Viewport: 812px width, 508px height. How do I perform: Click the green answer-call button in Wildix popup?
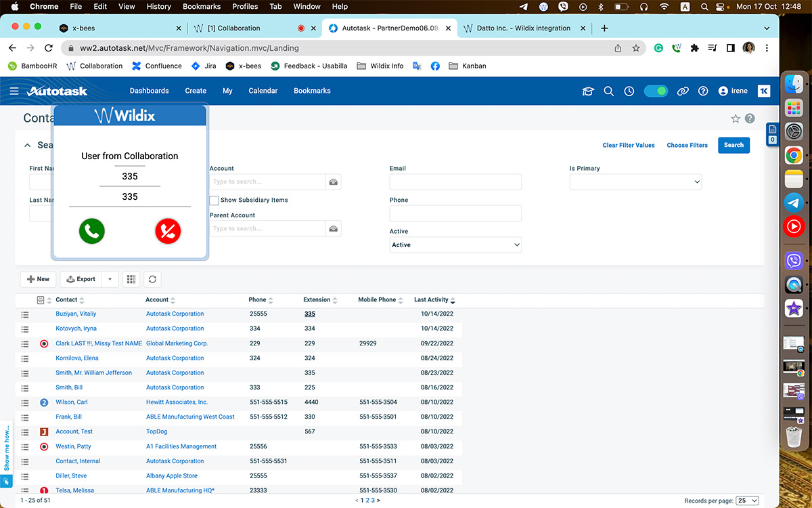pyautogui.click(x=91, y=231)
